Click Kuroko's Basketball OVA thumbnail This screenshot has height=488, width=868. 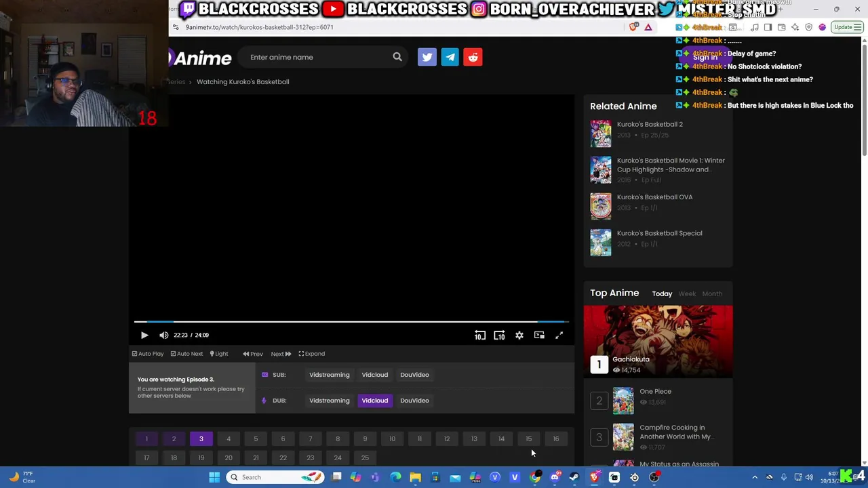click(x=600, y=206)
